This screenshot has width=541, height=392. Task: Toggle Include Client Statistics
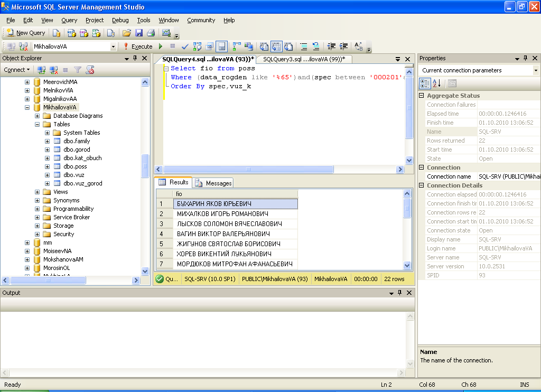pyautogui.click(x=249, y=46)
